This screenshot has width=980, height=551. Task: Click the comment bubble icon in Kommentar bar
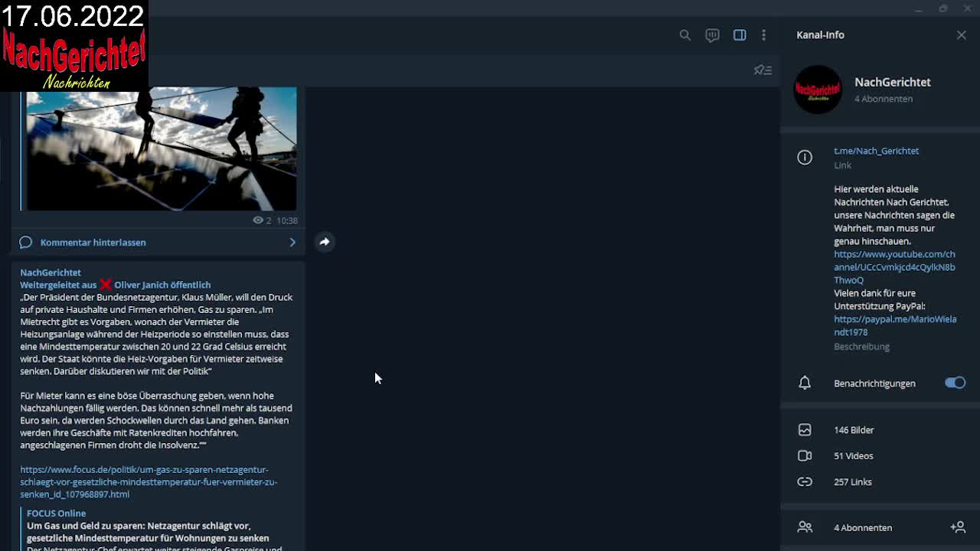click(25, 243)
